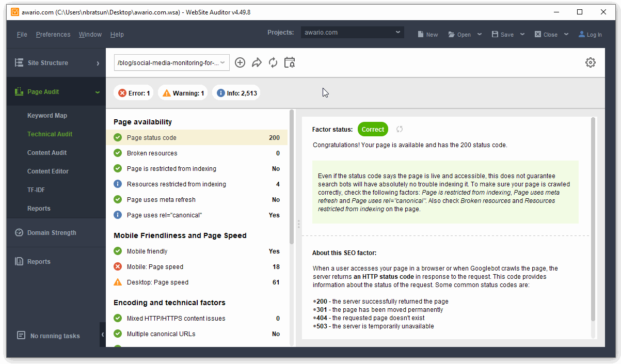Filter by the Error: 1 badge
Image resolution: width=621 pixels, height=364 pixels.
coord(133,93)
